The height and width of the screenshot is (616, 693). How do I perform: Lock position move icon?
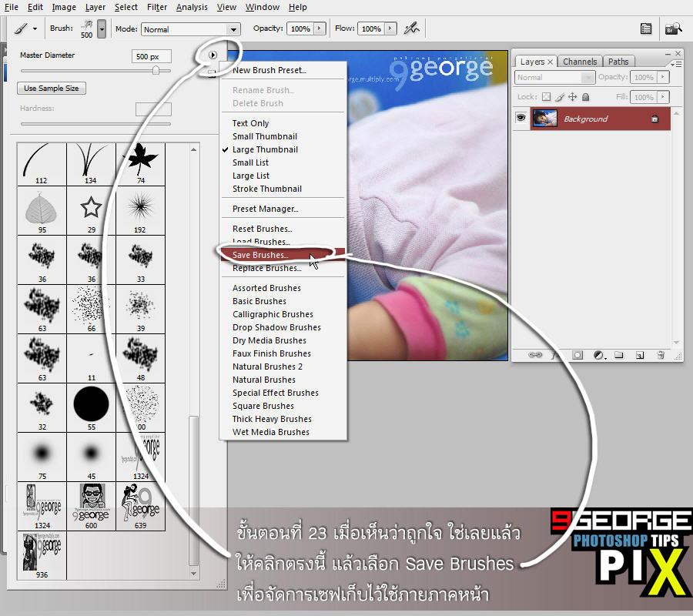pos(573,97)
